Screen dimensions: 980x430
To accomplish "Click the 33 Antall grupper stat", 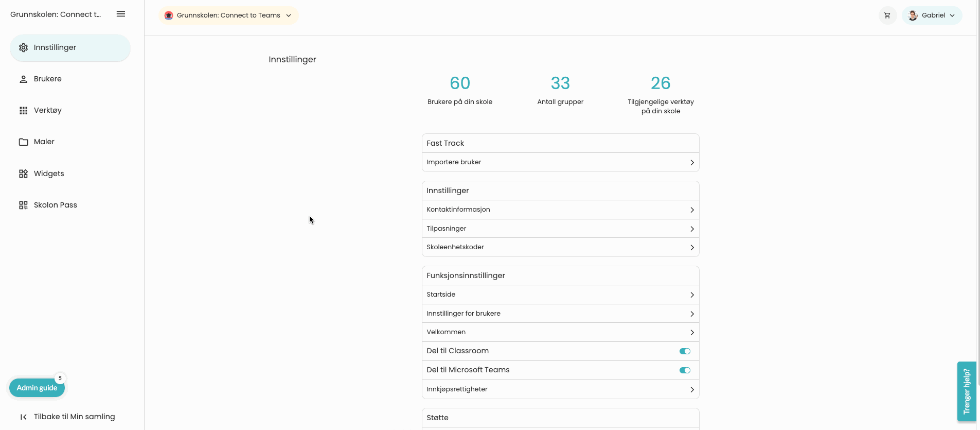I will 560,90.
